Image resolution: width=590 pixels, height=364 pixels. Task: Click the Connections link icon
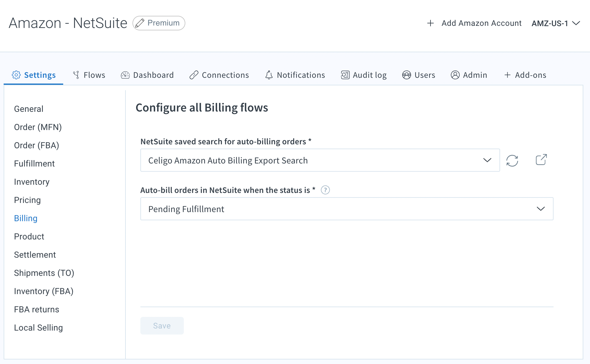[x=194, y=75]
